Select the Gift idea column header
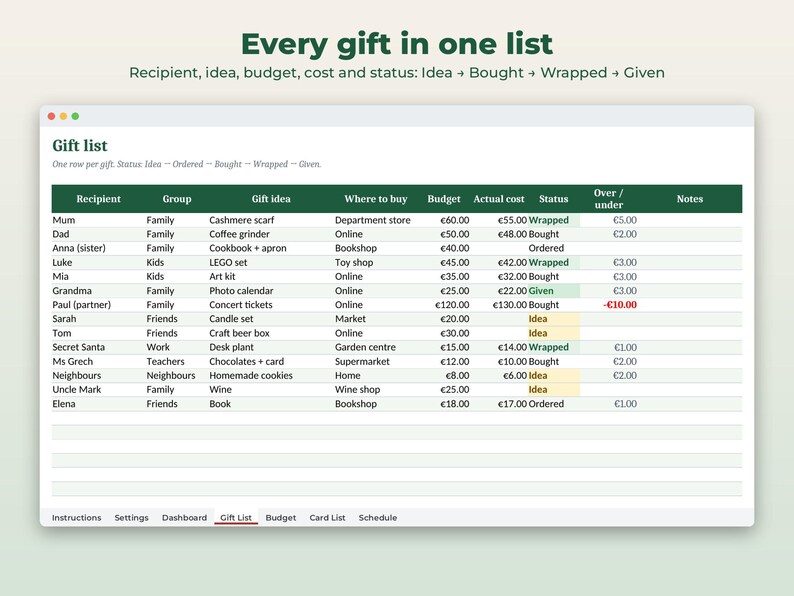 coord(271,199)
